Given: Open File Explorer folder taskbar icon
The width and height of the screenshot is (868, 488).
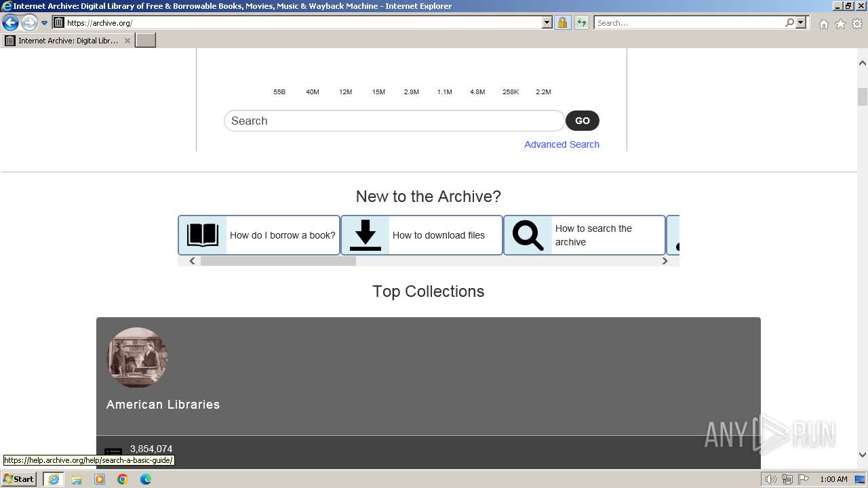Looking at the screenshot, I should [x=77, y=479].
